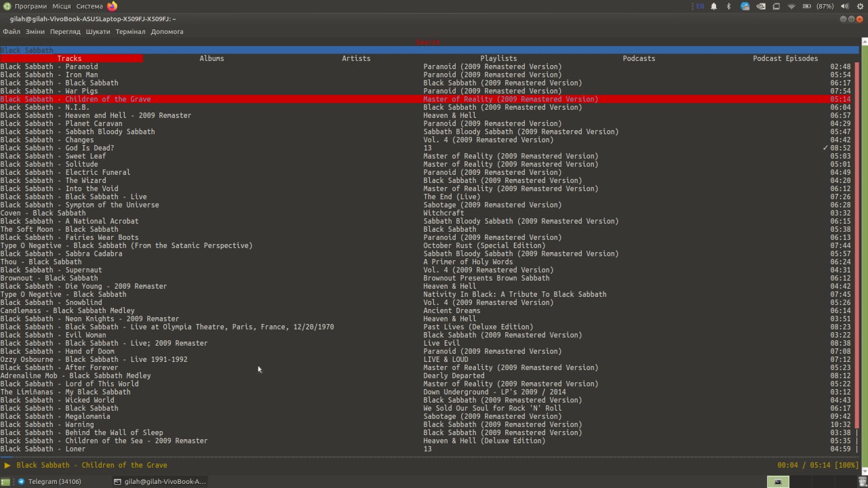
Task: Click album Witchcraft in album column
Action: pyautogui.click(x=443, y=213)
